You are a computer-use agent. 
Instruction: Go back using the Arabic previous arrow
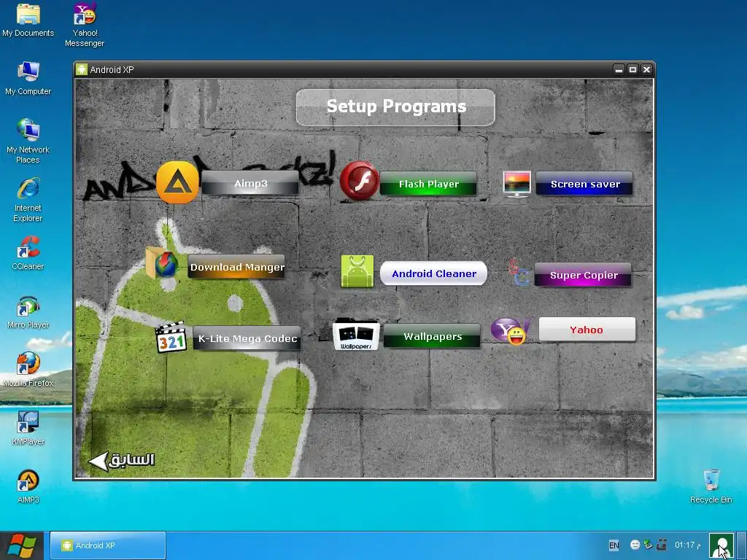(122, 461)
